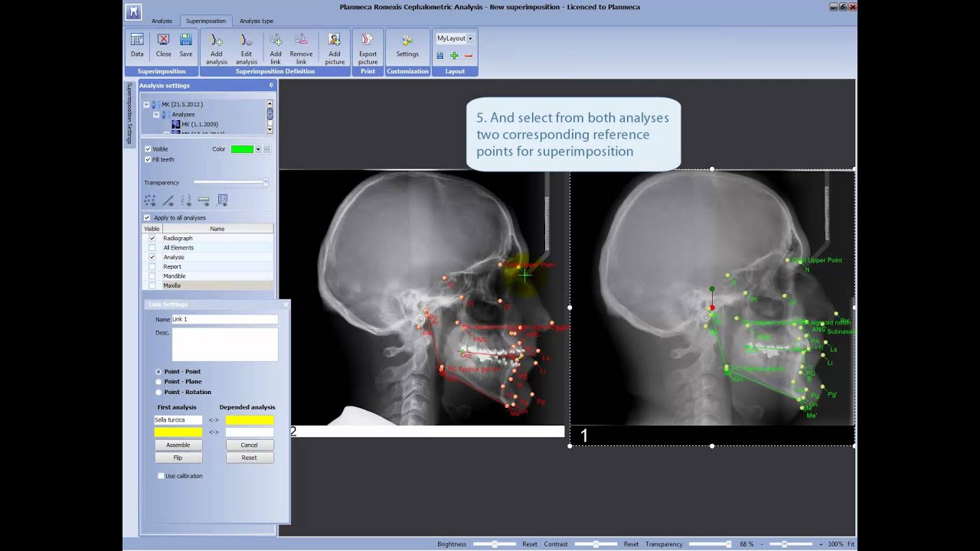Enable Use calibration checkbox
Screen dimensions: 980x551
pyautogui.click(x=161, y=476)
